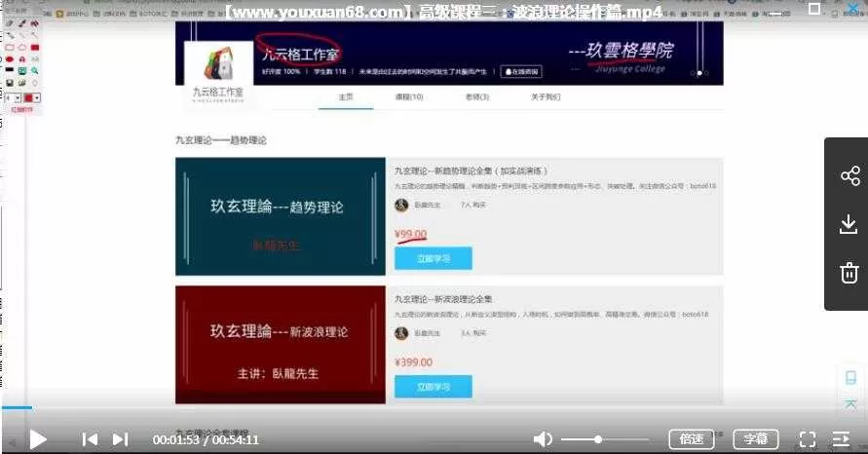
Task: Click the 新波浪理论 course thumbnail
Action: [279, 344]
